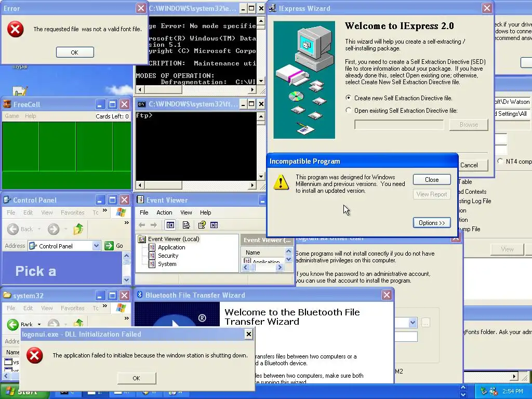Expand Options >> in Incompatible Program dialog
532x399 pixels.
click(432, 223)
